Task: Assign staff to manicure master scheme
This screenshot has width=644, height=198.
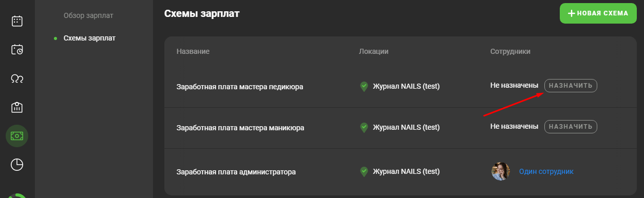Action: [571, 126]
